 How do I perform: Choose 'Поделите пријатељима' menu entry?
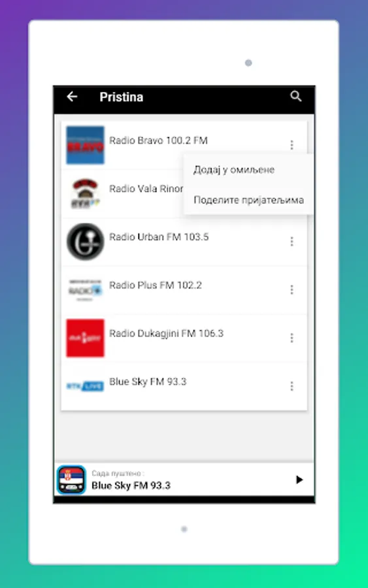(248, 200)
